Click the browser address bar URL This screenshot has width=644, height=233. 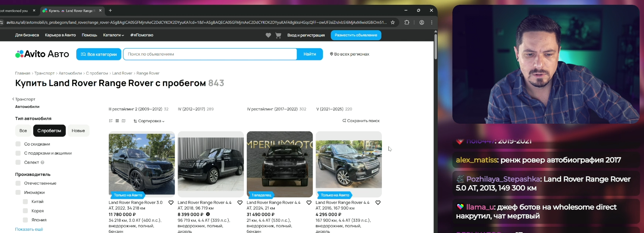click(196, 22)
